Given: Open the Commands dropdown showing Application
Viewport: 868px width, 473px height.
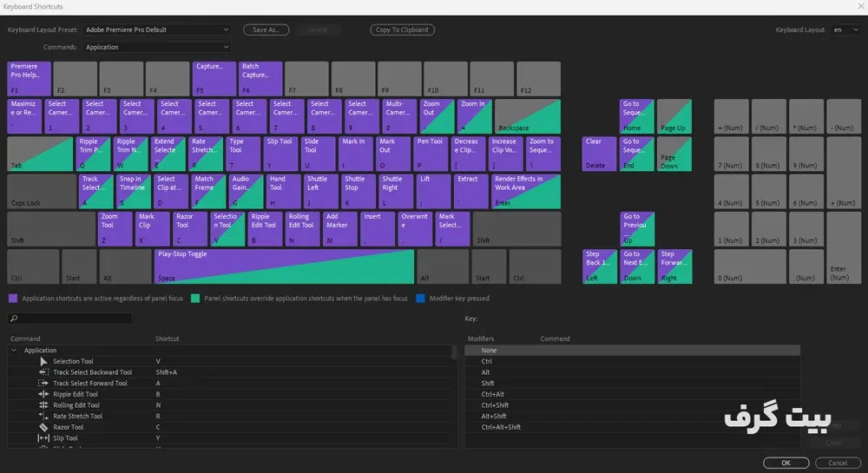Looking at the screenshot, I should pos(156,47).
